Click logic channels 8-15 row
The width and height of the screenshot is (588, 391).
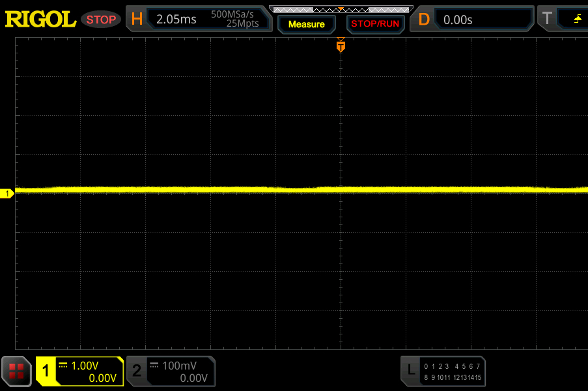click(x=452, y=377)
